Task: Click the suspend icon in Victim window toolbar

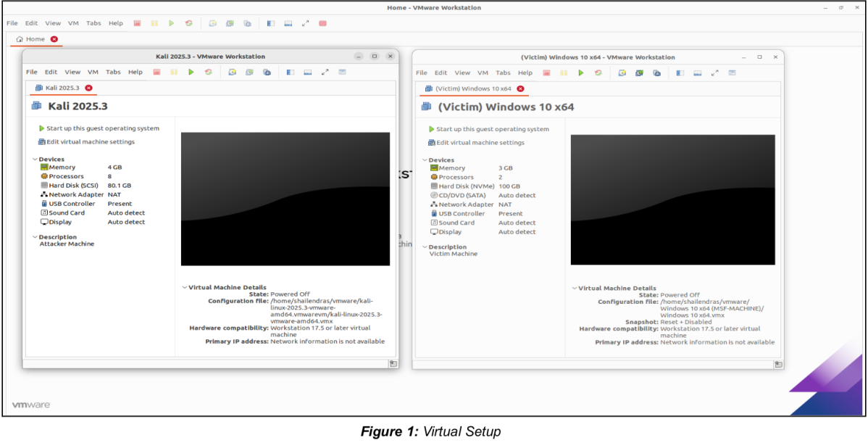Action: pyautogui.click(x=564, y=73)
